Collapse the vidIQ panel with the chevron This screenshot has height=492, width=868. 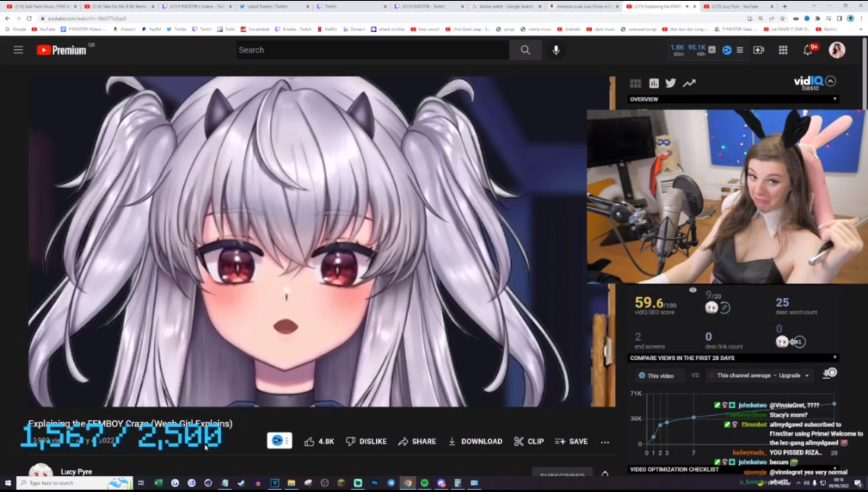click(831, 82)
